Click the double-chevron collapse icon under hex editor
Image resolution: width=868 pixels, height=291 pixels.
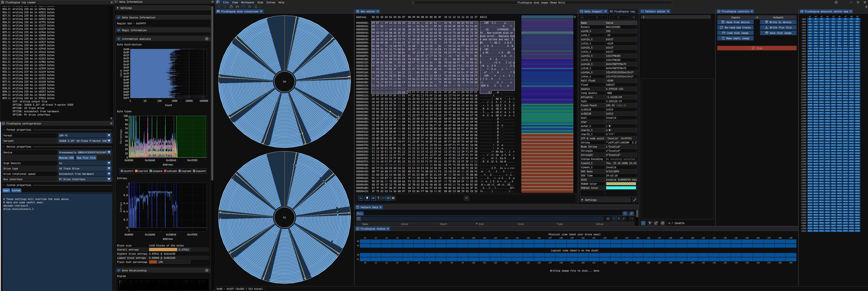click(466, 198)
